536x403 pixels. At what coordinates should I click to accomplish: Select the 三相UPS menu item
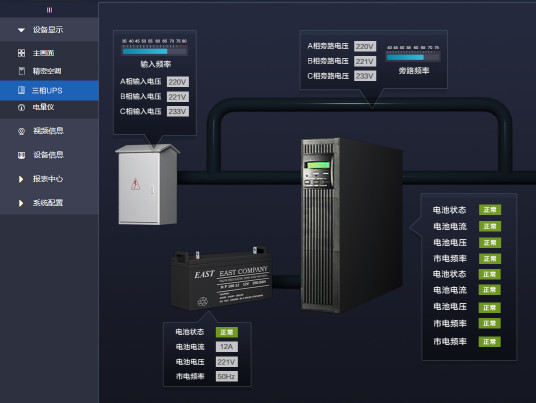[49, 91]
